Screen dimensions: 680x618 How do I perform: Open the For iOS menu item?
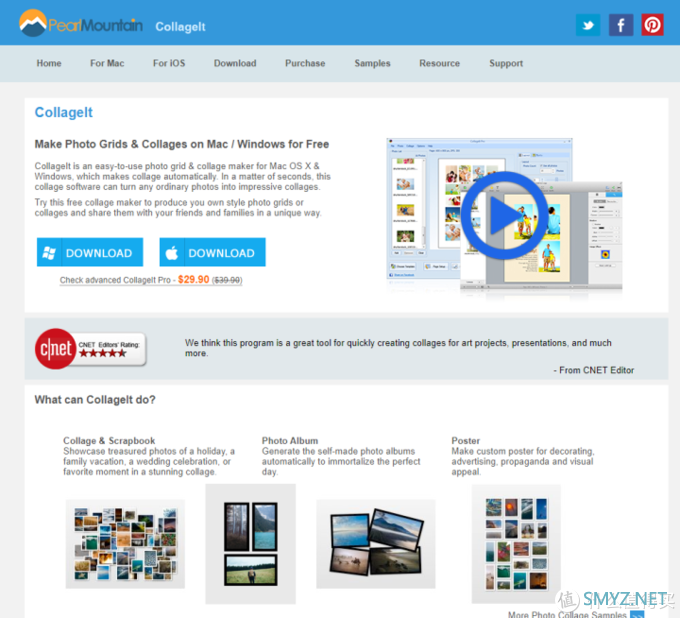pyautogui.click(x=169, y=63)
